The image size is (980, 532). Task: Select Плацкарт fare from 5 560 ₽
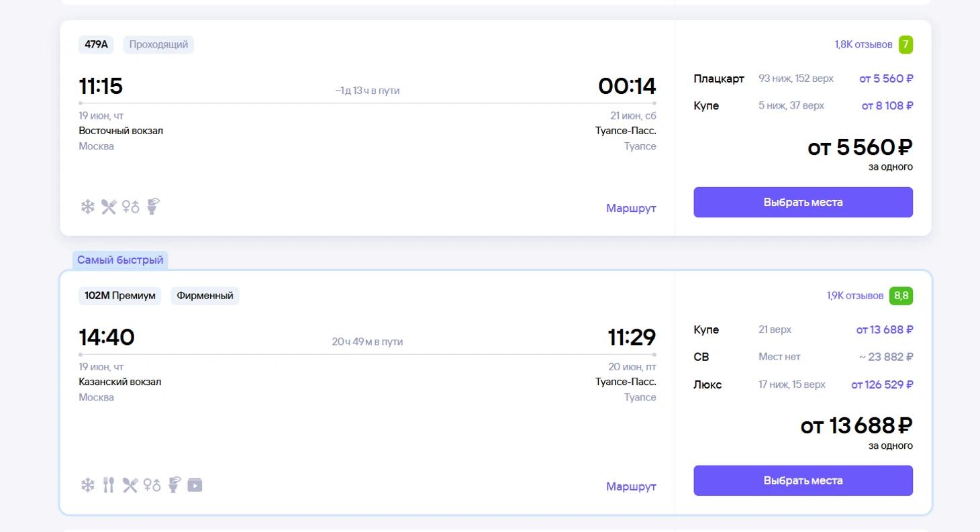(885, 78)
